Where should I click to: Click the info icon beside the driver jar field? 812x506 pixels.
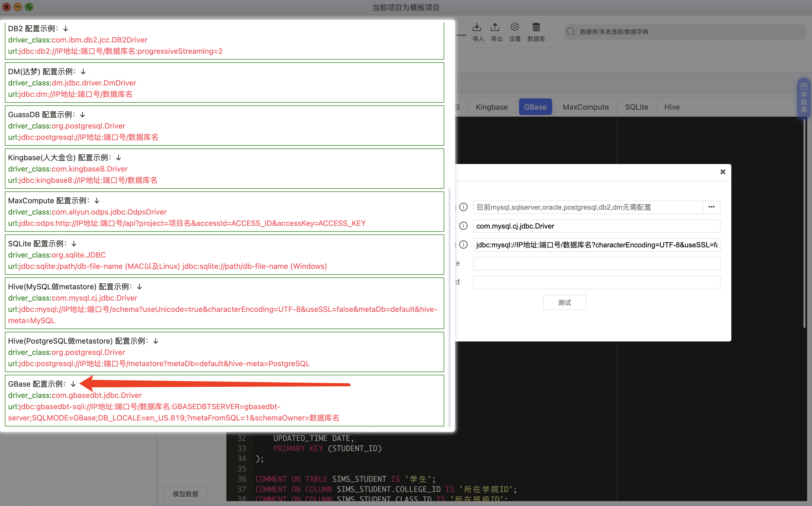pos(463,207)
